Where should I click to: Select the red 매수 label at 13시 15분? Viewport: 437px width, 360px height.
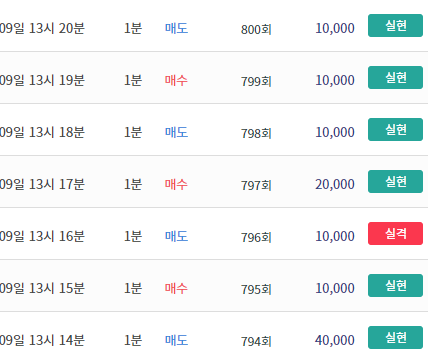click(x=176, y=288)
